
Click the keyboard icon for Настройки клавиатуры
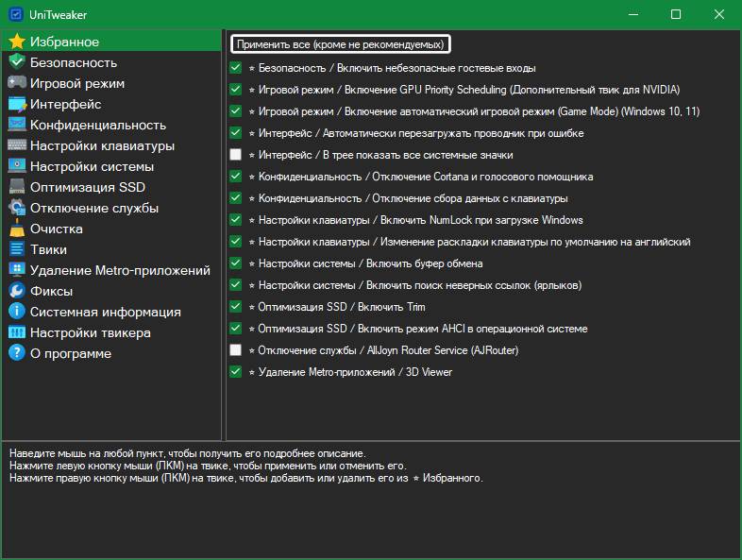click(16, 145)
